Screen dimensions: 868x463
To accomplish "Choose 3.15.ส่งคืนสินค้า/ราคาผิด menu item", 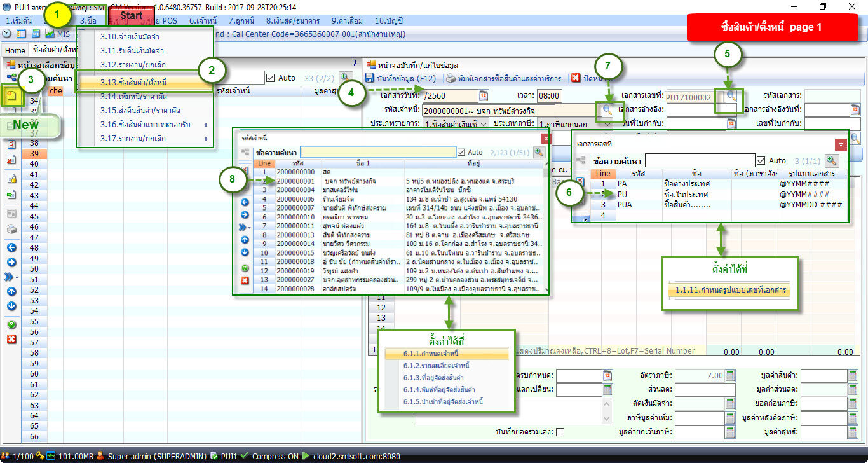I will (146, 110).
